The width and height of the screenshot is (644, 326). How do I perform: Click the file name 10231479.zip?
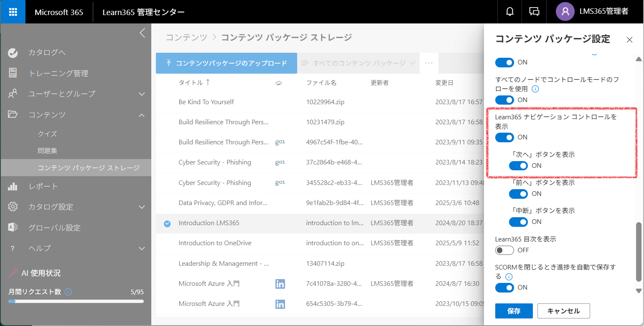point(325,122)
